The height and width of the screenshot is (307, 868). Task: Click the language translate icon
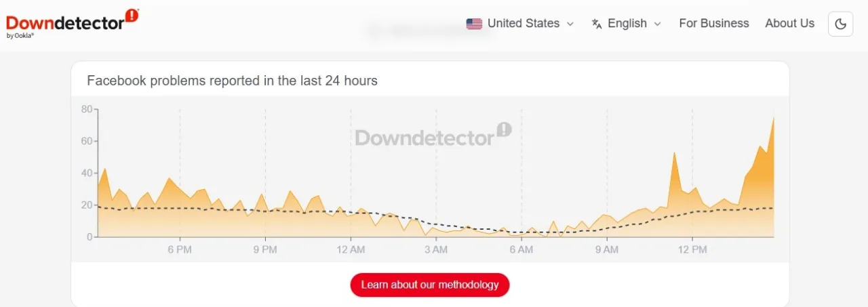point(597,24)
